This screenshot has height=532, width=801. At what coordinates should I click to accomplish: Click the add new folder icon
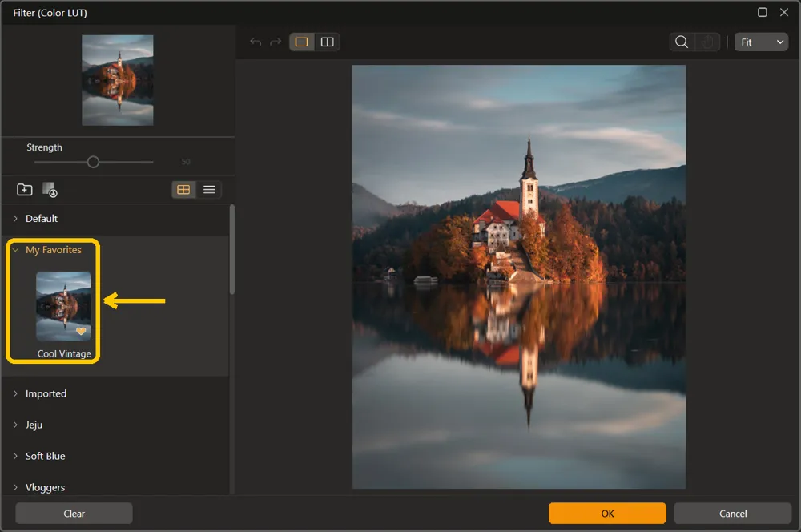[x=25, y=190]
